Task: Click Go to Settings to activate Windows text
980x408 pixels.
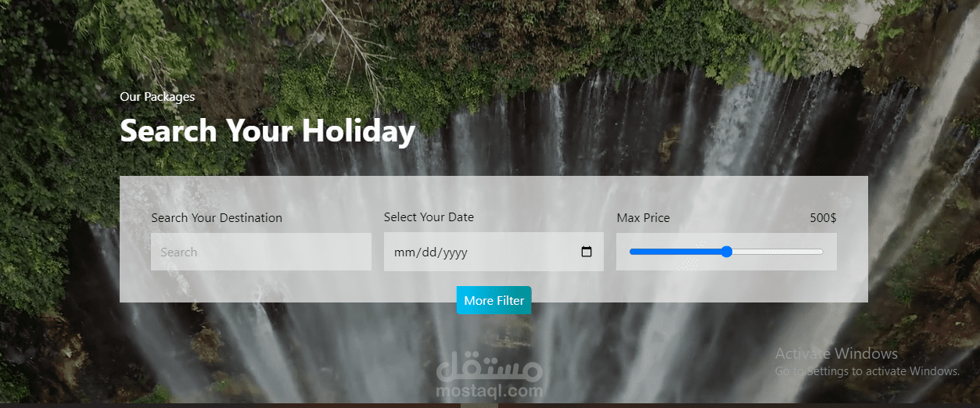Action: tap(867, 371)
